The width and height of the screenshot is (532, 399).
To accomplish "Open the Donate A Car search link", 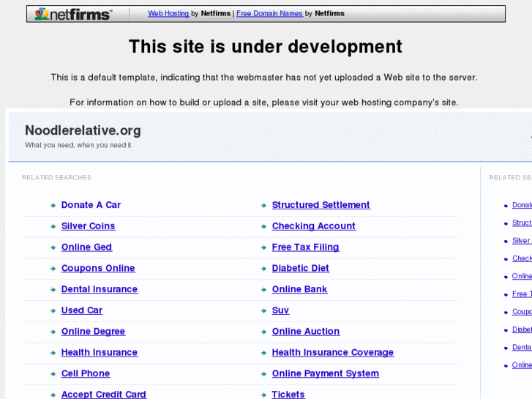I will (x=91, y=205).
